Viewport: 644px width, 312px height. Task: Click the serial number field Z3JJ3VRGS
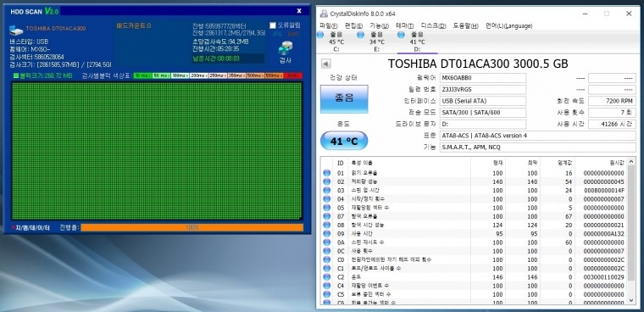tap(483, 89)
